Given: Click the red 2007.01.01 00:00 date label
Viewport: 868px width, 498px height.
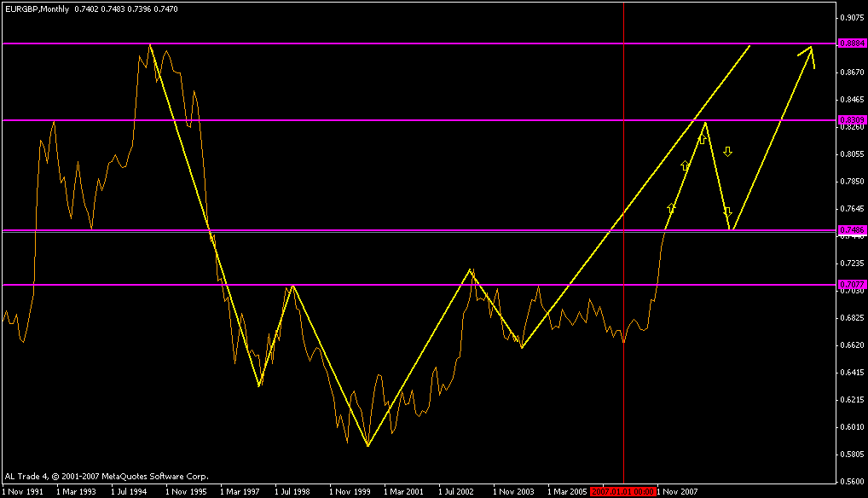Looking at the screenshot, I should pyautogui.click(x=622, y=491).
